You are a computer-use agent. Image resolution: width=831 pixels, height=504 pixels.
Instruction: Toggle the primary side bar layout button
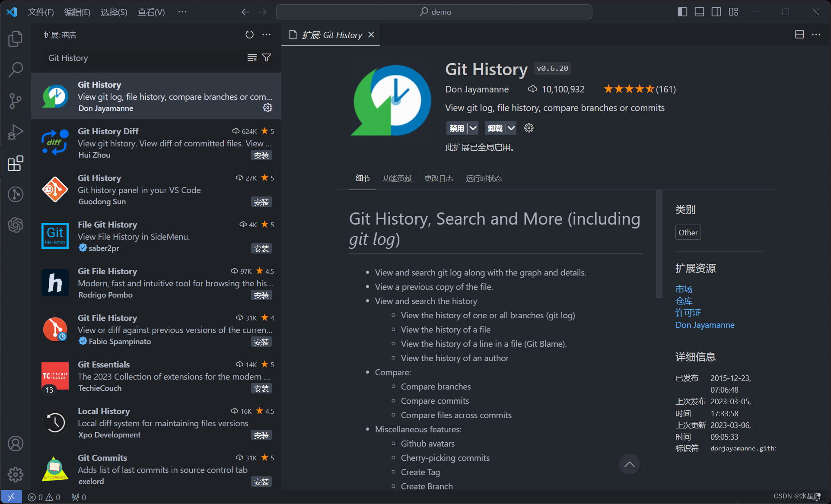[682, 12]
